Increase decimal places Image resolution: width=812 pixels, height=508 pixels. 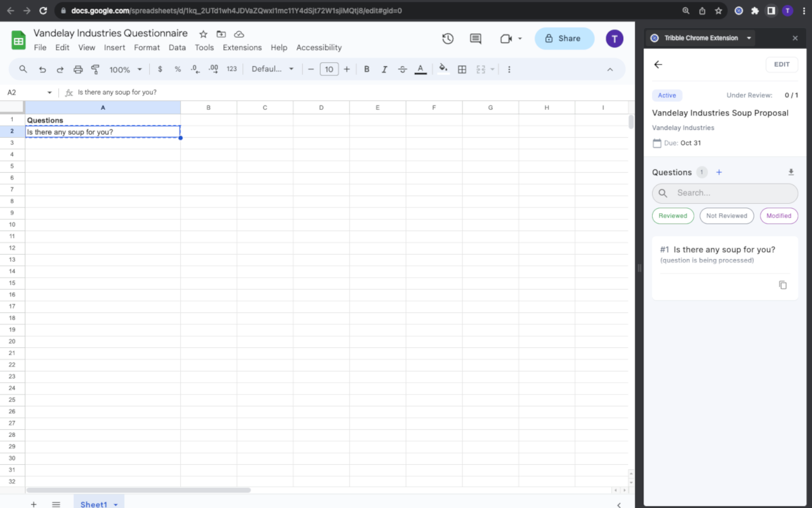coord(213,69)
